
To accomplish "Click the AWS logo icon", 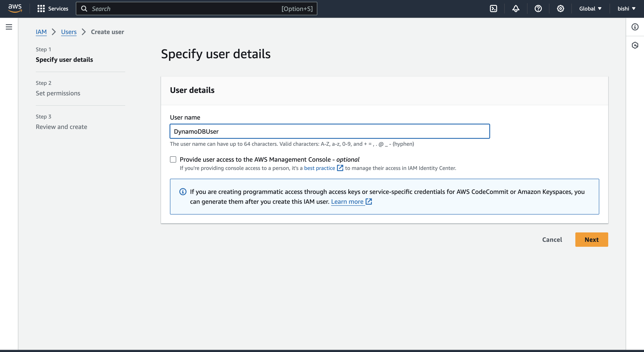I will click(15, 8).
